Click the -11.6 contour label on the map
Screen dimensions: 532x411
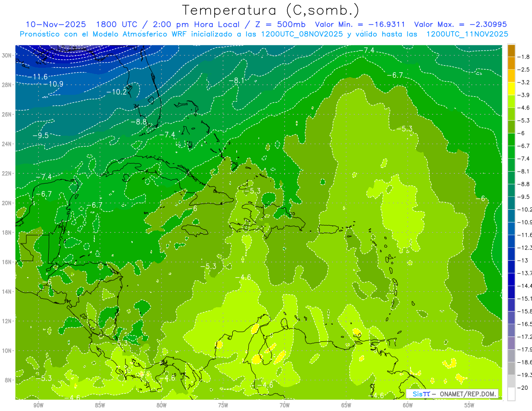(x=37, y=77)
